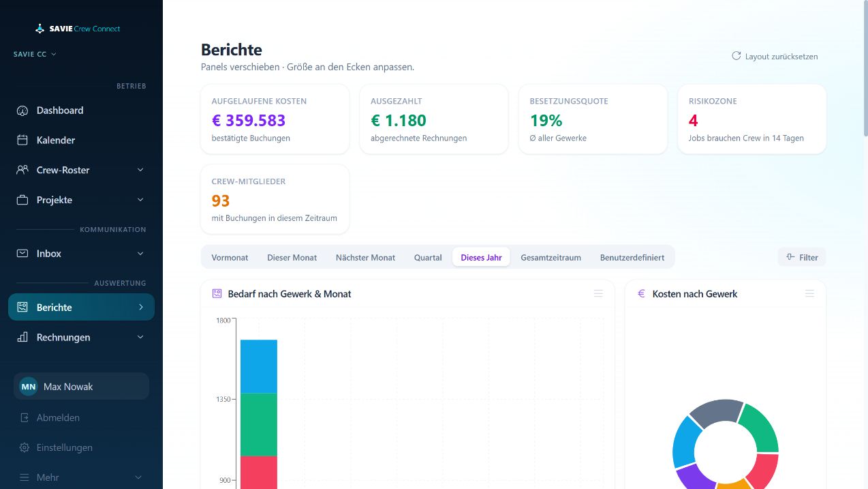Open the Rechnungen sidebar item
Image resolution: width=868 pixels, height=489 pixels.
[x=81, y=337]
